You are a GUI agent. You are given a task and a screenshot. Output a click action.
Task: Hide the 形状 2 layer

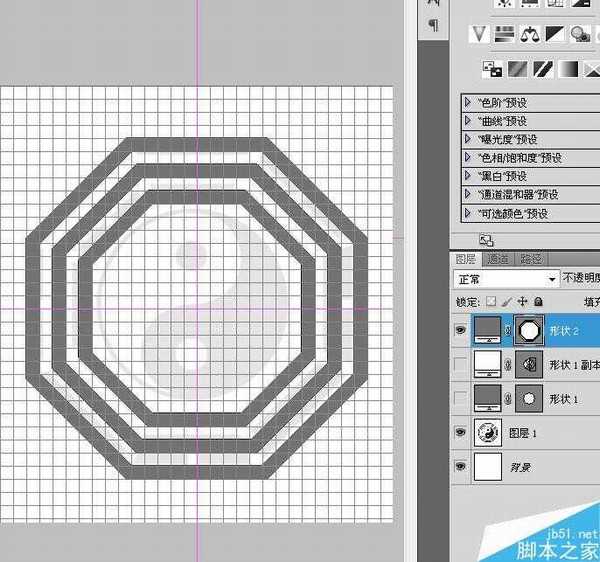tap(460, 330)
